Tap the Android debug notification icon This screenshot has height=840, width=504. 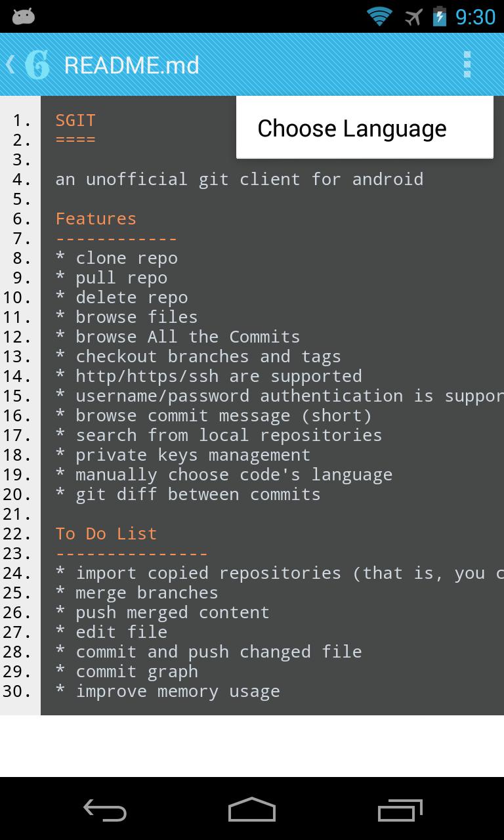[x=24, y=16]
